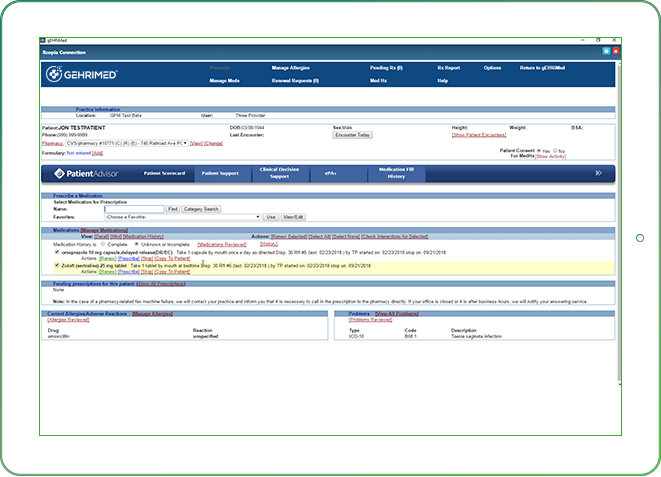This screenshot has height=477, width=661.
Task: Click Medication History view link
Action: [143, 236]
